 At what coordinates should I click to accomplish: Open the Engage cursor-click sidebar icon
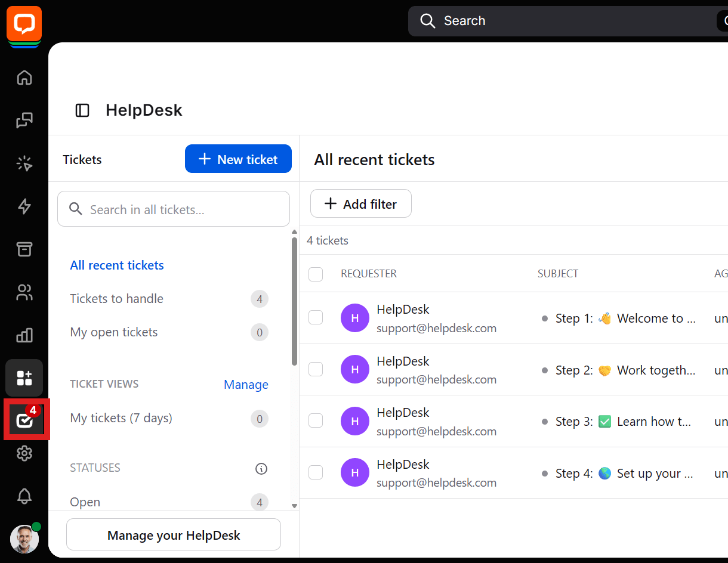[24, 163]
